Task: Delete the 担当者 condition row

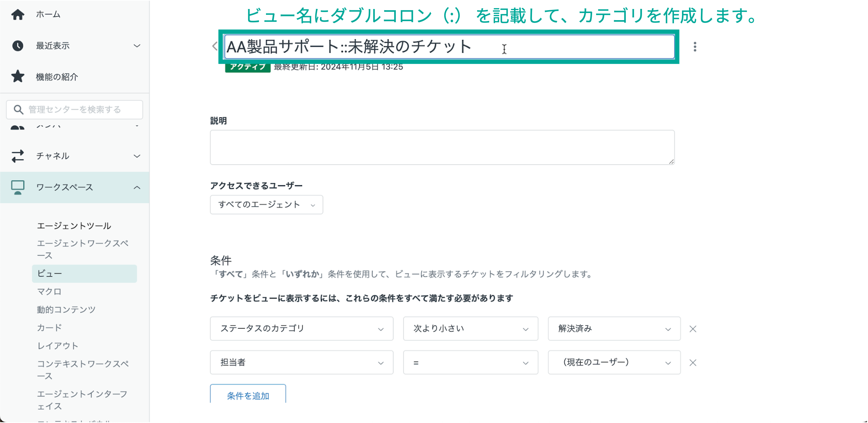Action: (693, 363)
